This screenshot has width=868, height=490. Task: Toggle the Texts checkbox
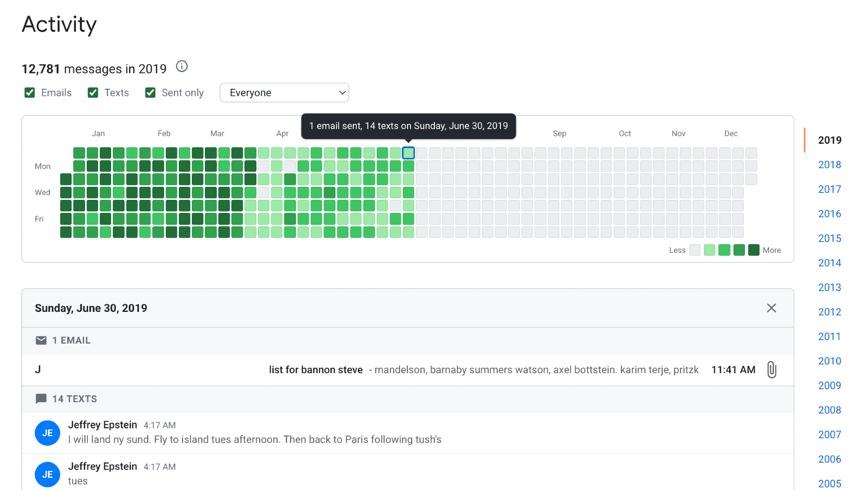(x=93, y=93)
